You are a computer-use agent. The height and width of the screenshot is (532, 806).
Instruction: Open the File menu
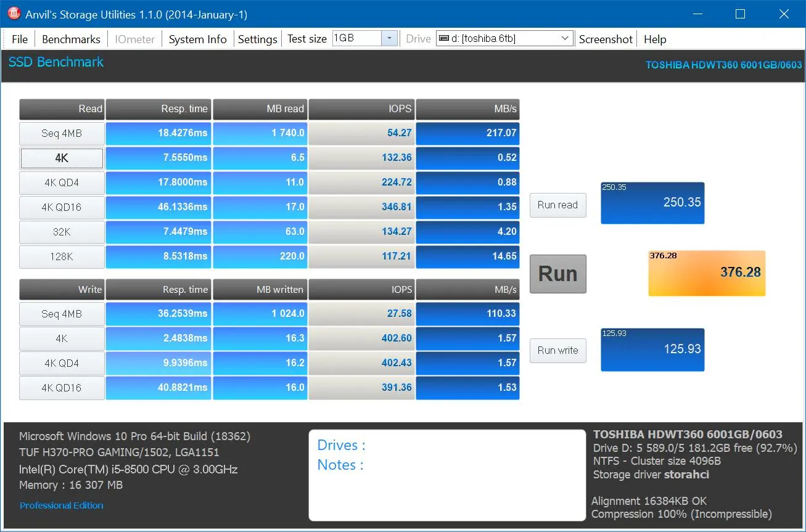20,39
